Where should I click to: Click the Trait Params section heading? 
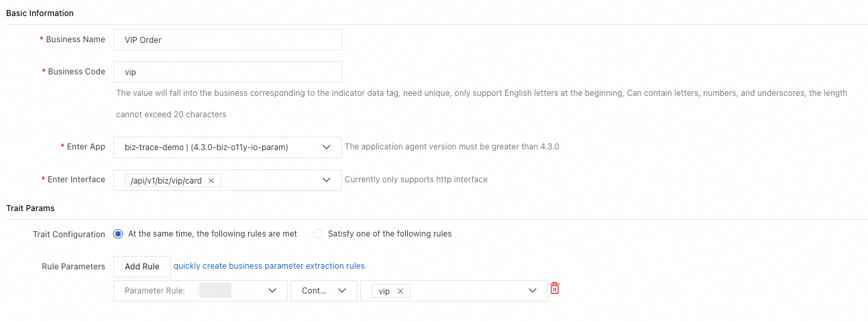(30, 208)
